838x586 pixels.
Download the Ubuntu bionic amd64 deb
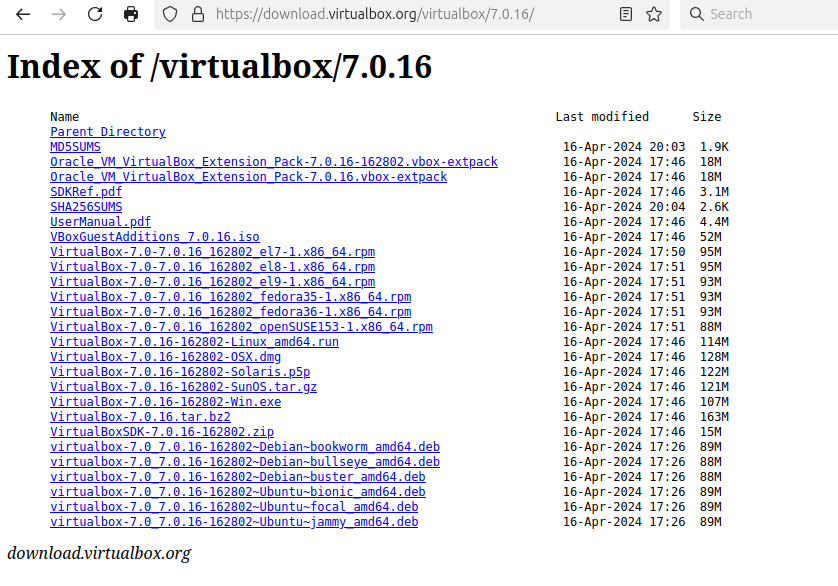coord(238,491)
